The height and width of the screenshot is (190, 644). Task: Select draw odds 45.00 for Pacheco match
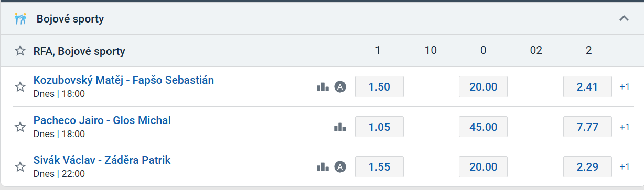point(483,127)
